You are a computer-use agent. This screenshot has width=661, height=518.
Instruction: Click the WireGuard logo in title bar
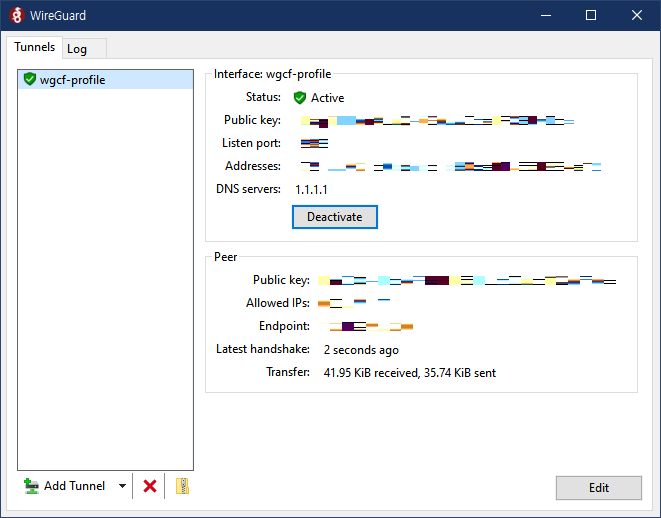16,15
